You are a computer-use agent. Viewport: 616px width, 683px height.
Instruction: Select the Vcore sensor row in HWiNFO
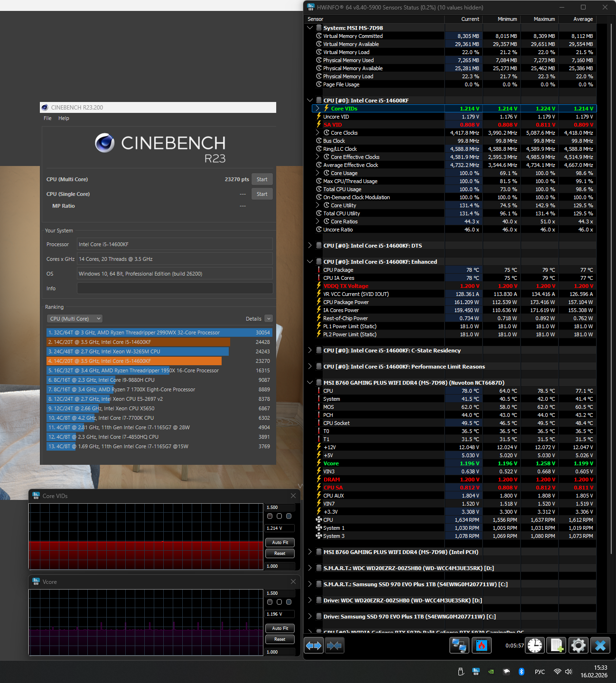tap(455, 463)
